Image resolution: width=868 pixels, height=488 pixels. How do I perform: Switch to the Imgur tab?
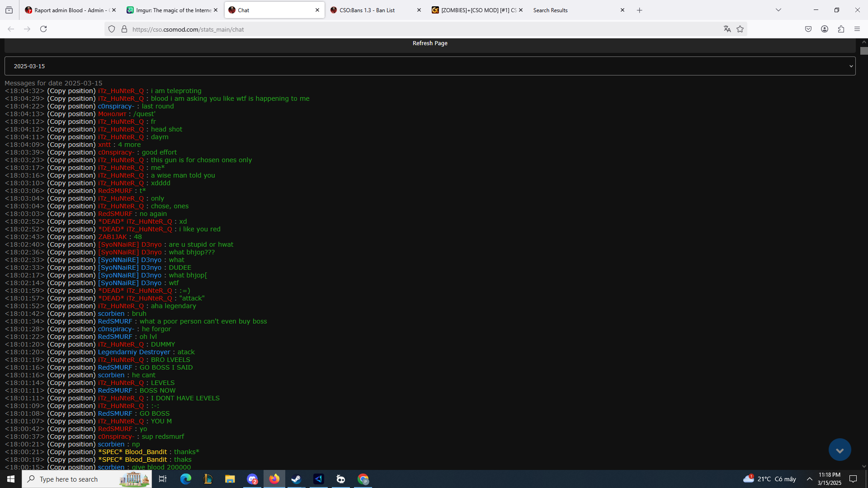click(x=173, y=10)
